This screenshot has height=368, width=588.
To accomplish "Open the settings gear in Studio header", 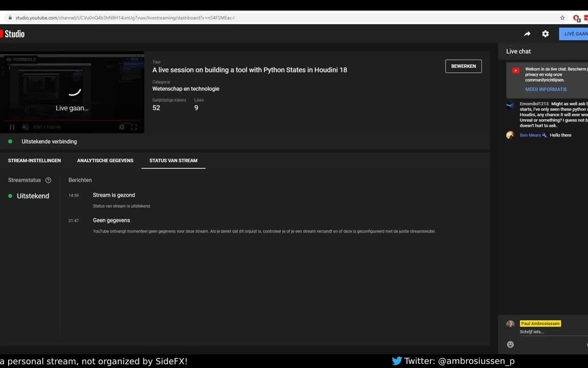I will (x=545, y=34).
